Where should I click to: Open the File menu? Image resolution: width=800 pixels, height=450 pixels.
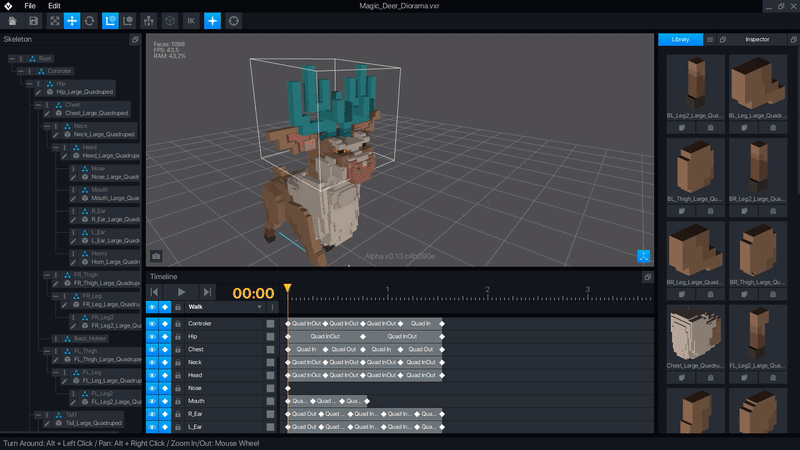pos(30,5)
